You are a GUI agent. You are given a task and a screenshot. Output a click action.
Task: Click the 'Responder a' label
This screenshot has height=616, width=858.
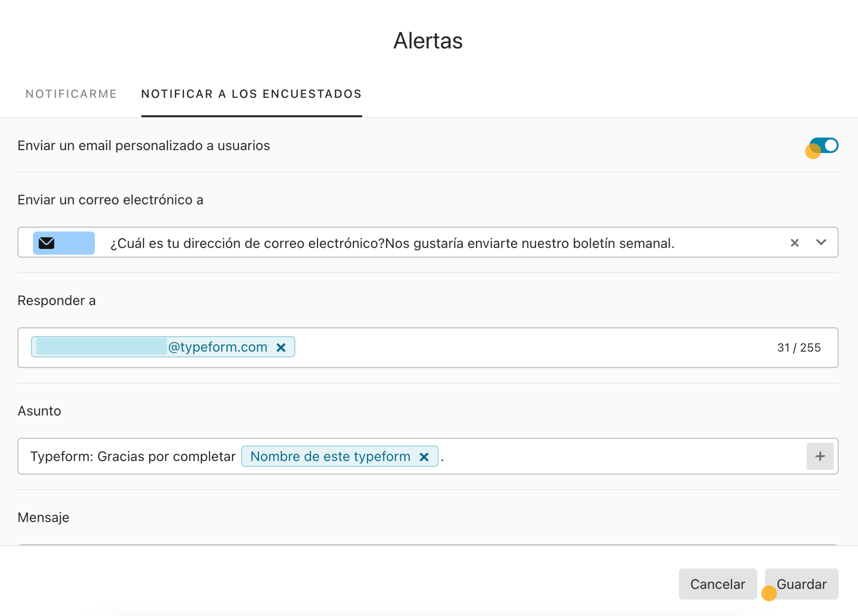pyautogui.click(x=57, y=300)
